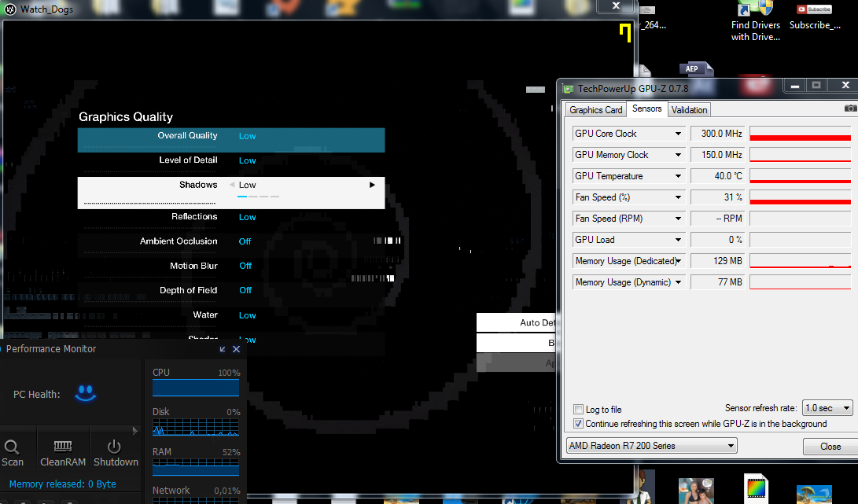
Task: Increase Shadows quality with the right arrow
Action: (x=372, y=185)
